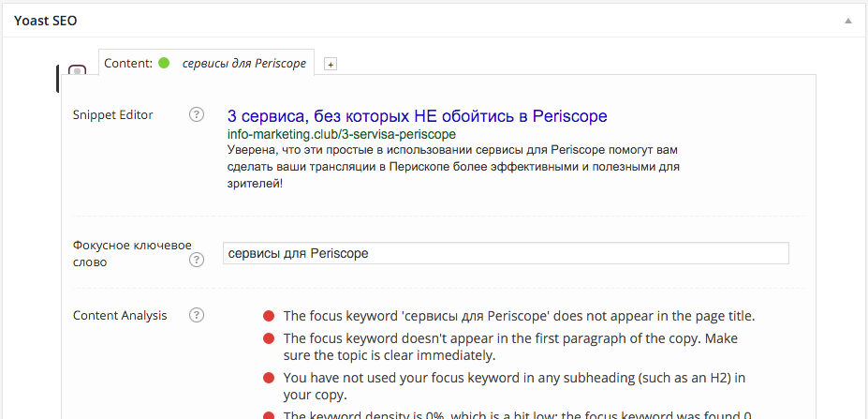Click the snippet title about Periscope services

point(417,116)
